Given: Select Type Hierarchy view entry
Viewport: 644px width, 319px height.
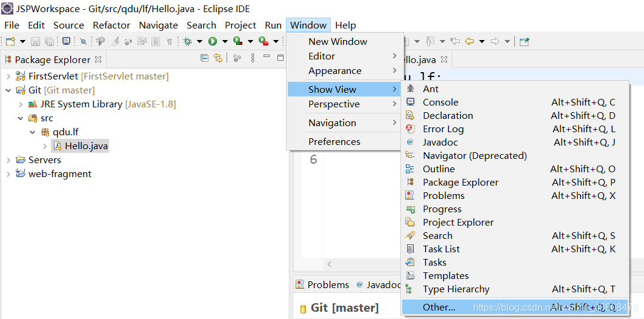Looking at the screenshot, I should 515,289.
